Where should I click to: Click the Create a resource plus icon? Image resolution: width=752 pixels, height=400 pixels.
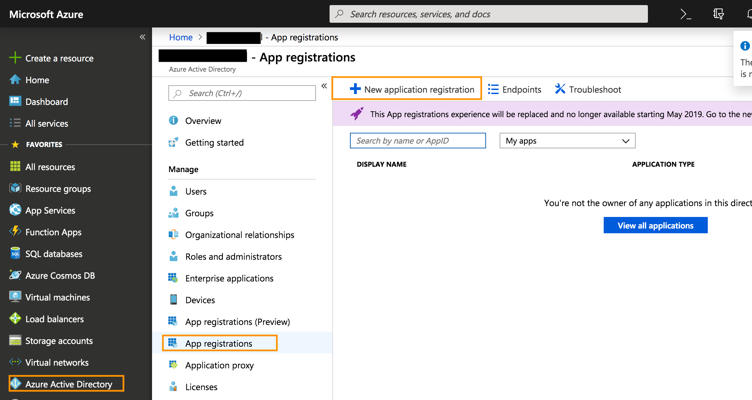15,58
